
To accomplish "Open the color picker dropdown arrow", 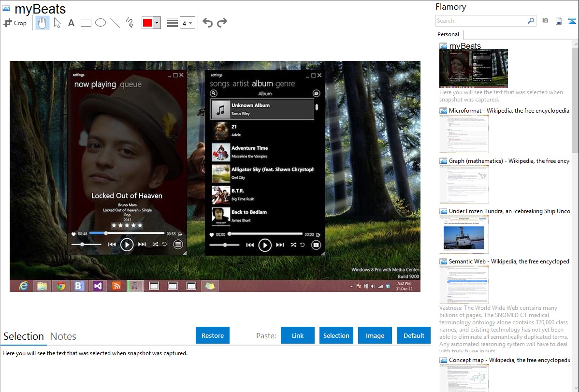I will pos(157,23).
